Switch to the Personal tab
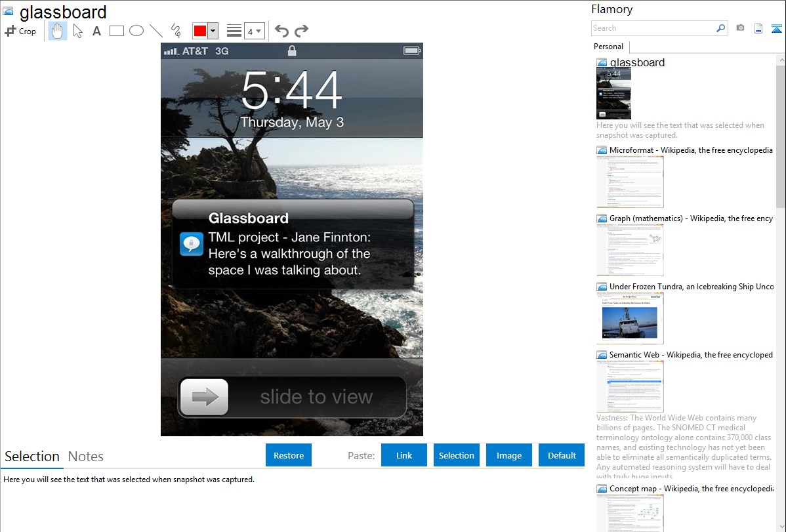Image resolution: width=786 pixels, height=532 pixels. point(609,47)
